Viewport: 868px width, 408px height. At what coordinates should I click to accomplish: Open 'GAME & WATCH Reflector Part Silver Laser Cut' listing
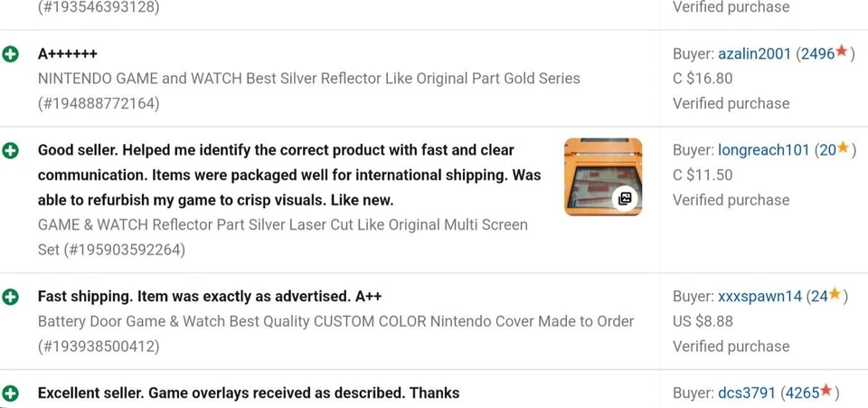282,223
